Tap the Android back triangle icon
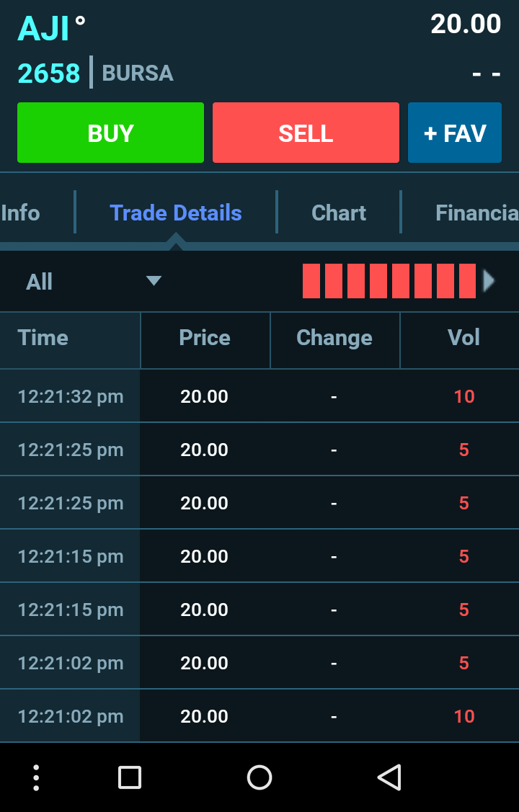This screenshot has height=812, width=519. pos(389,777)
